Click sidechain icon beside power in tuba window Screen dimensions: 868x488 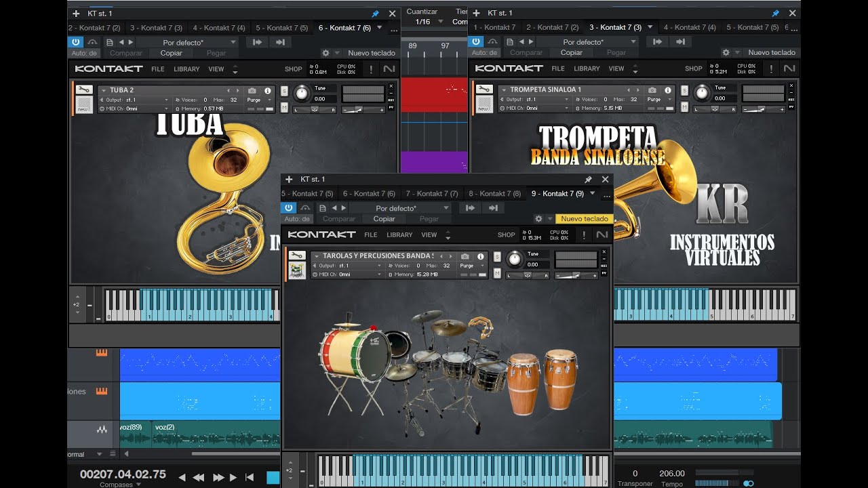point(92,42)
